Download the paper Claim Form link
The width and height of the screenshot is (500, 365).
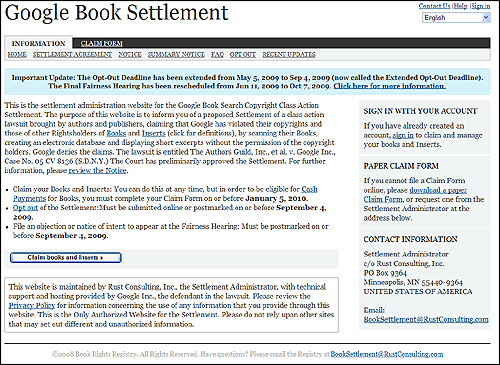438,190
